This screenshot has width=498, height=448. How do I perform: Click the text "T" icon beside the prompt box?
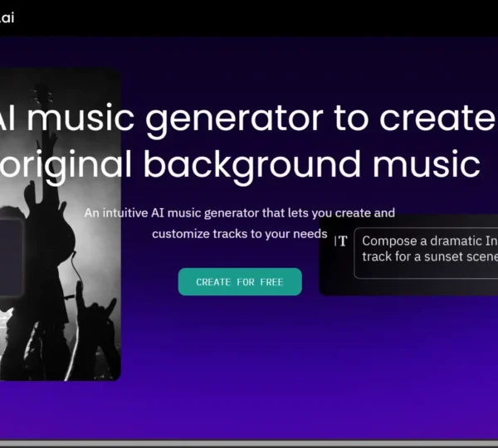tap(341, 241)
